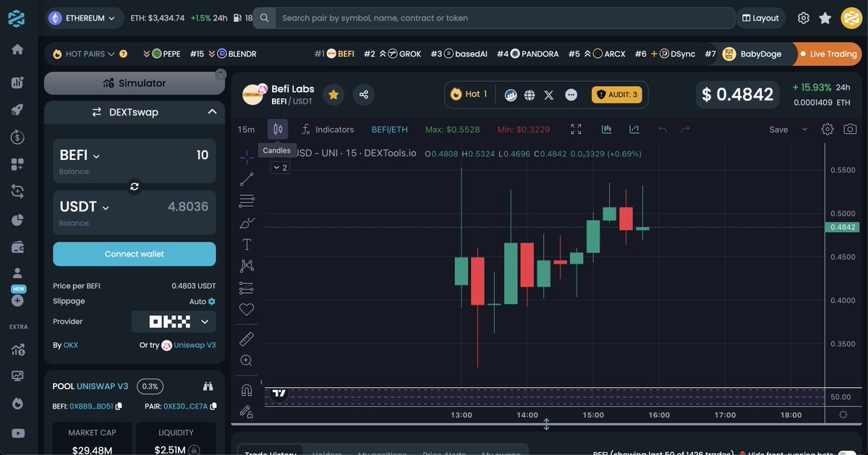Screen dimensions: 868x455
Task: Toggle lock all drawing tools
Action: (x=247, y=412)
